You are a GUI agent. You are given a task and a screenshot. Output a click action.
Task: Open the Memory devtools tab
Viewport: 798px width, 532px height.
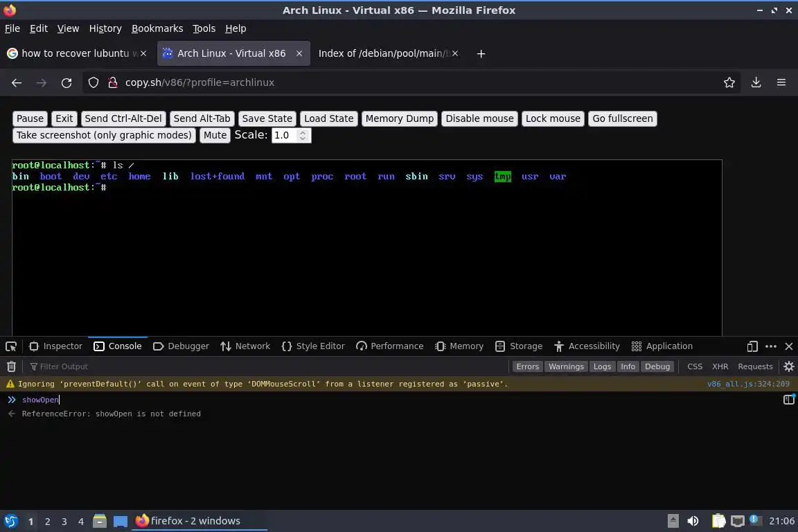click(459, 346)
